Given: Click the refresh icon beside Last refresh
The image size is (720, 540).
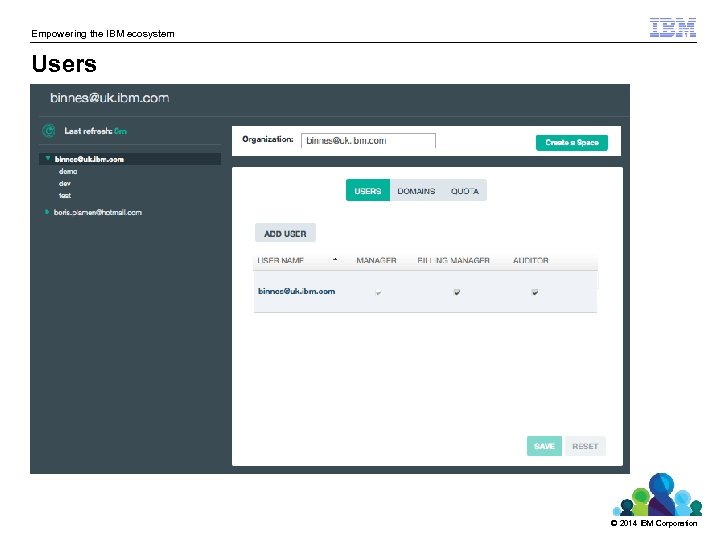Looking at the screenshot, I should pyautogui.click(x=49, y=131).
